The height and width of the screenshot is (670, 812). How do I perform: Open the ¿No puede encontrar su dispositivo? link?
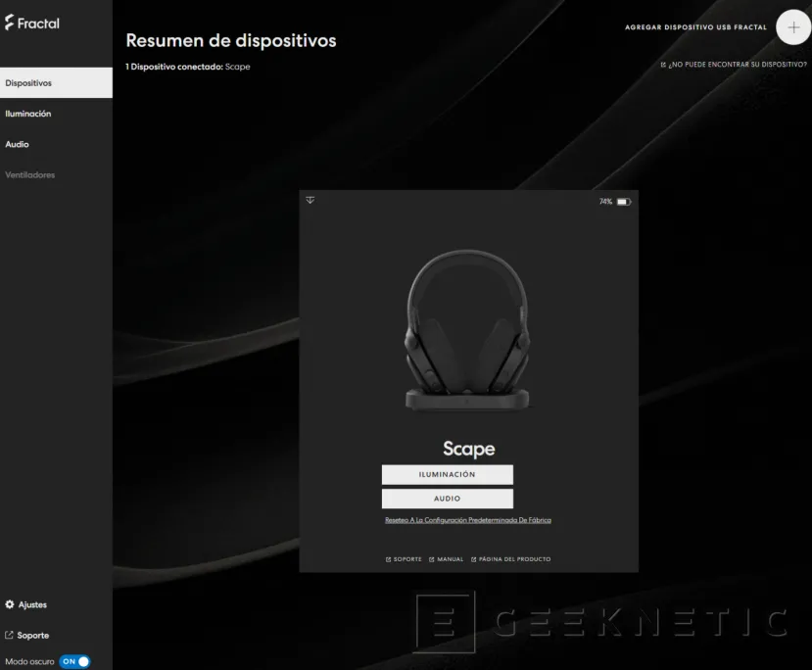point(734,65)
